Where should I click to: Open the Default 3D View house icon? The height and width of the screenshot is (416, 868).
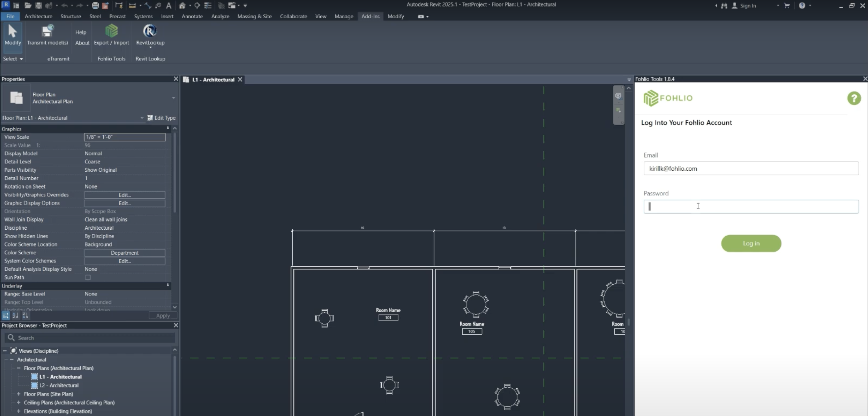[x=182, y=5]
